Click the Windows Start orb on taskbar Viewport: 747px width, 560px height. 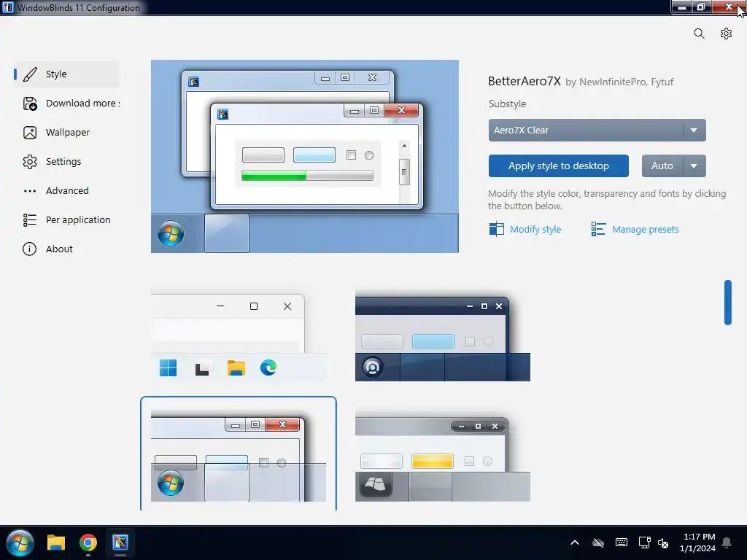(20, 542)
